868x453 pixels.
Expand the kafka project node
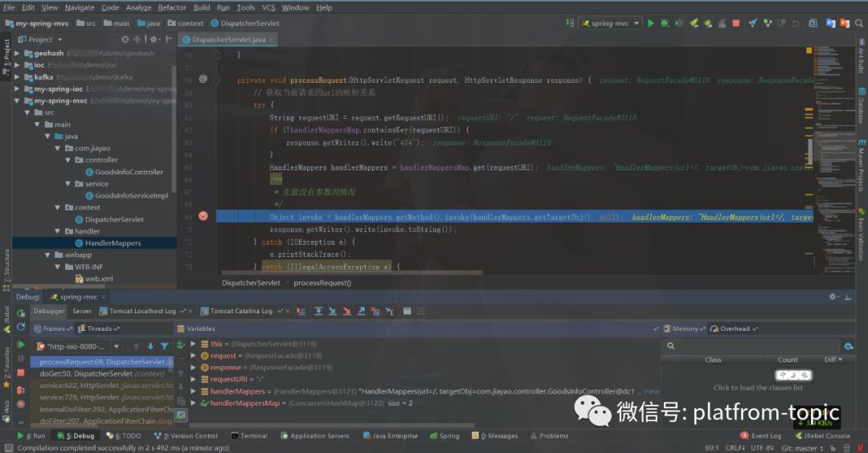click(17, 77)
